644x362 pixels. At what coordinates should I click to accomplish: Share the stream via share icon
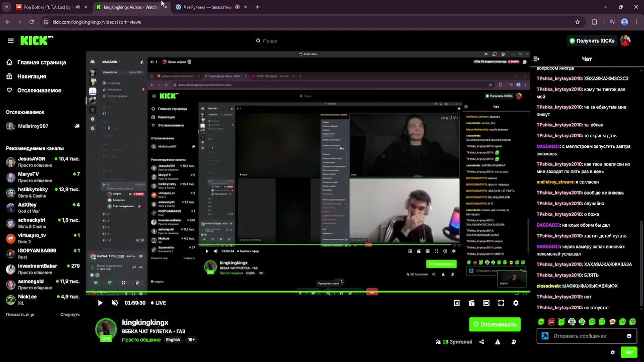point(481,342)
